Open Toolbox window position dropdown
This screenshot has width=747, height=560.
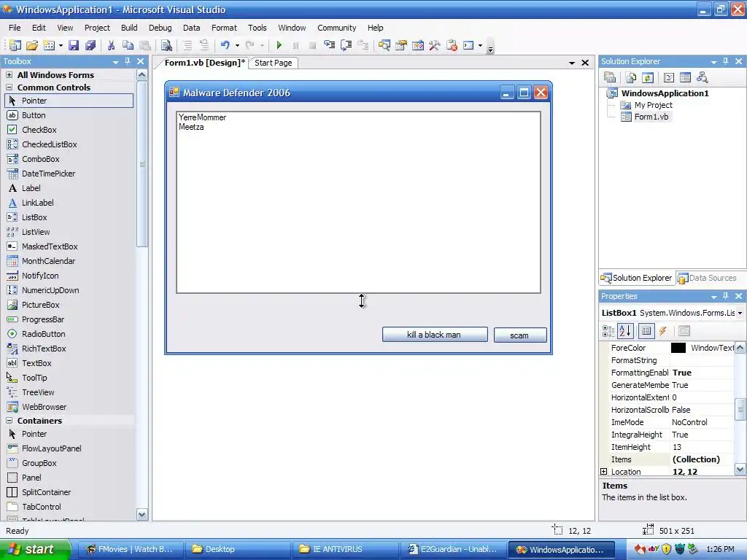(x=115, y=62)
